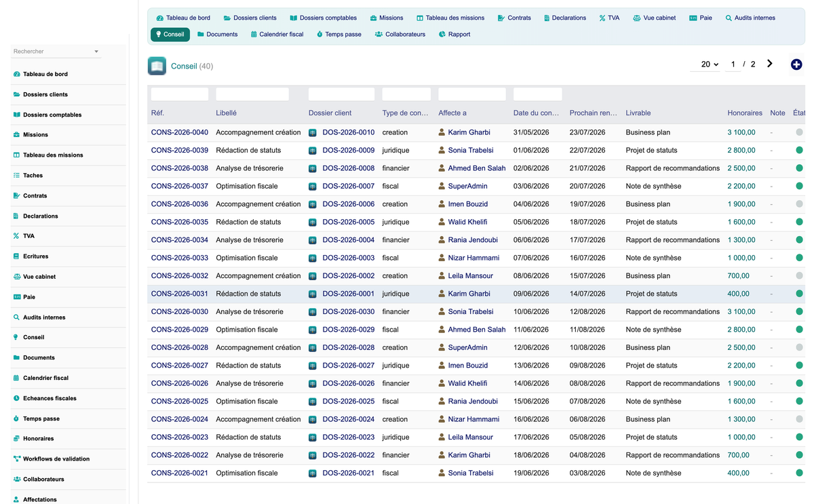Click the Tableau de bord sidebar icon
The image size is (814, 504).
16,74
